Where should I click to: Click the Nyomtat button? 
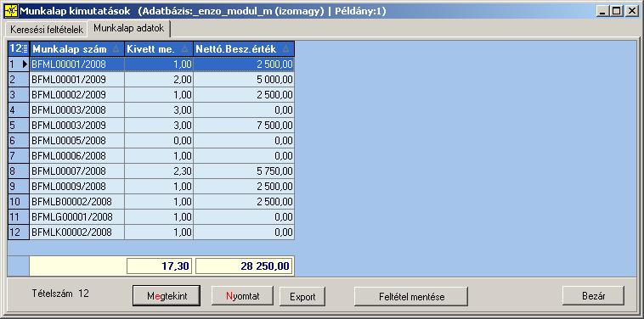pos(242,296)
